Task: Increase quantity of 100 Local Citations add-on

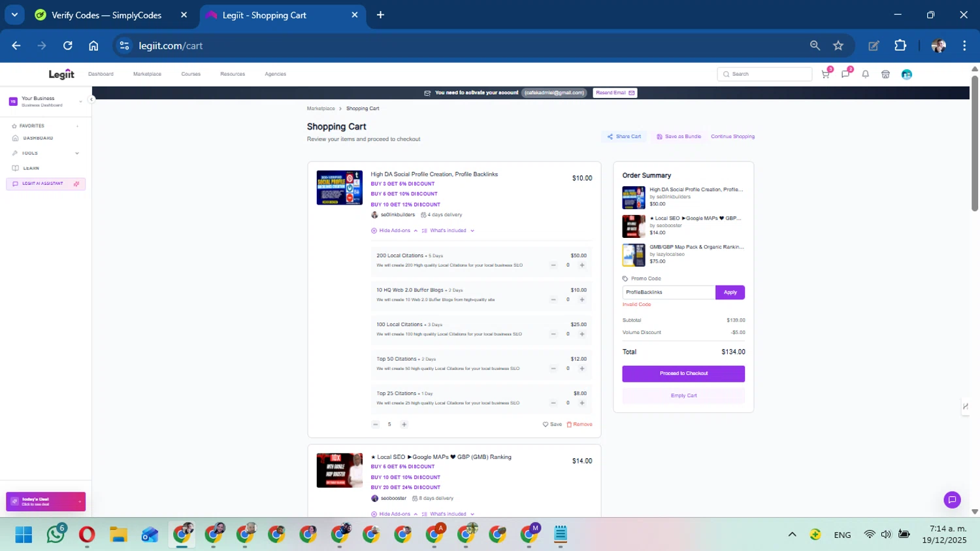Action: [582, 334]
